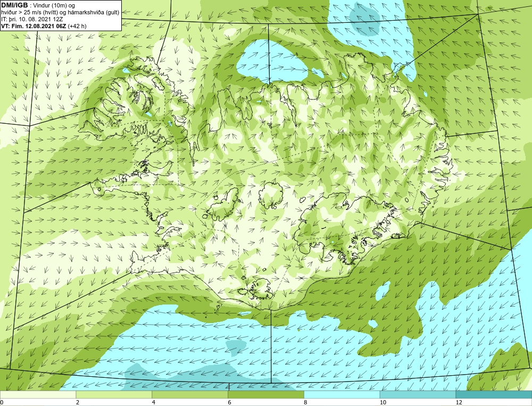Viewport: 532px width, 406px height.
Task: Click the legend label 0
Action: point(2,402)
